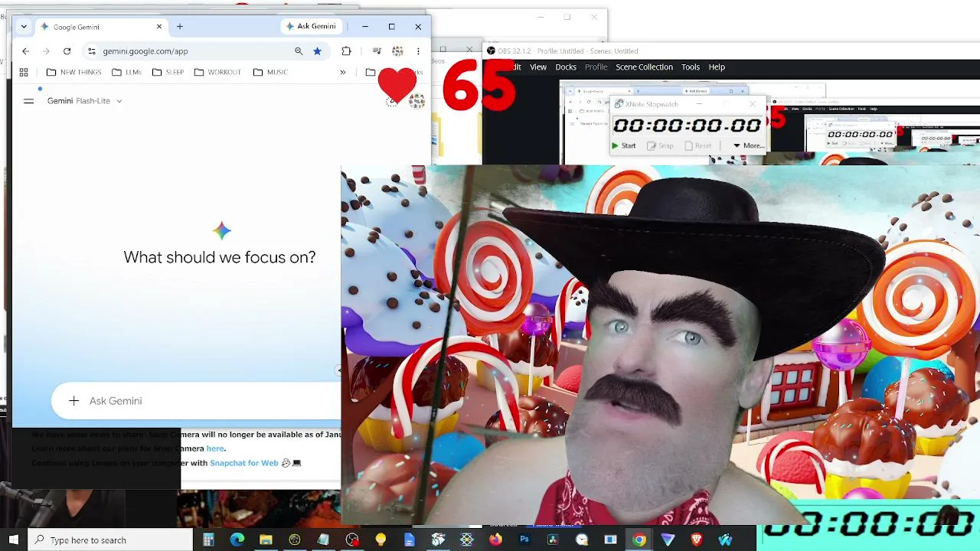Screen dimensions: 980x551
Task: Open the Chrome Extensions puzzle icon
Action: [346, 51]
